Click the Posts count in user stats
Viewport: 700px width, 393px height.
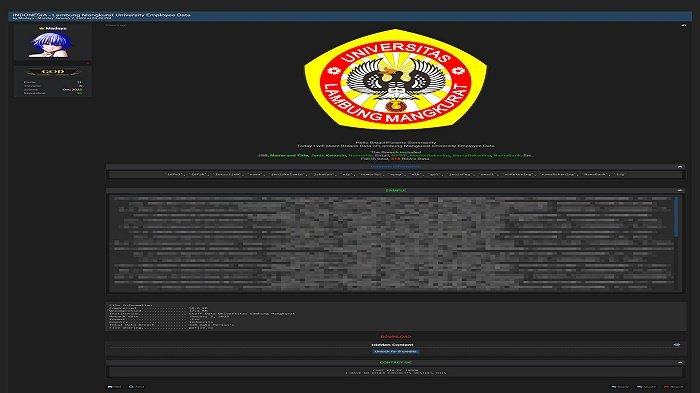pyautogui.click(x=79, y=83)
